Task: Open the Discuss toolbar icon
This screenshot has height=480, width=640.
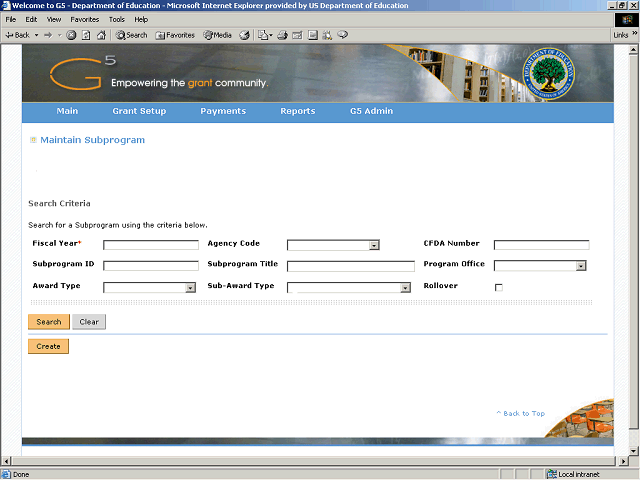Action: [313, 35]
